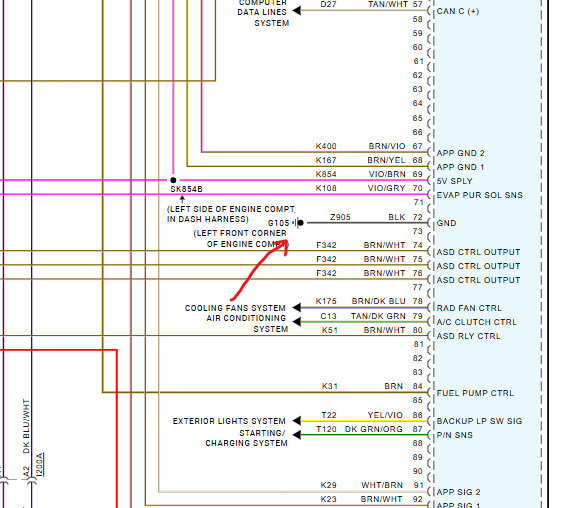Click the arrowhead pointing to Cooling Fans System
Image resolution: width=585 pixels, height=508 pixels.
pyautogui.click(x=297, y=308)
